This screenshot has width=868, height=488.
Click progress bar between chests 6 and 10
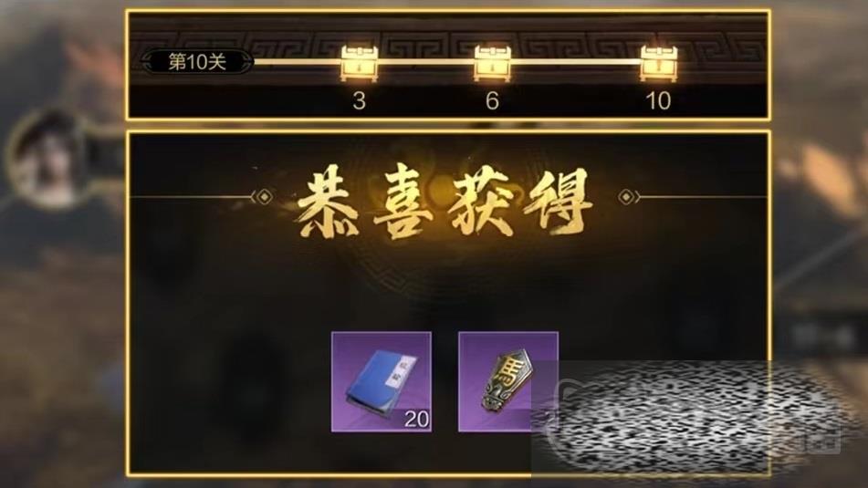(x=576, y=61)
